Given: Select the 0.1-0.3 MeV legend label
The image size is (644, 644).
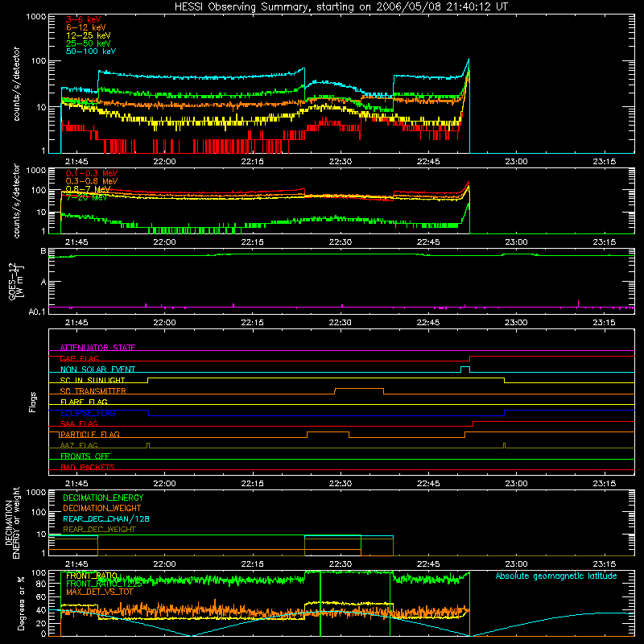Looking at the screenshot, I should (x=92, y=173).
